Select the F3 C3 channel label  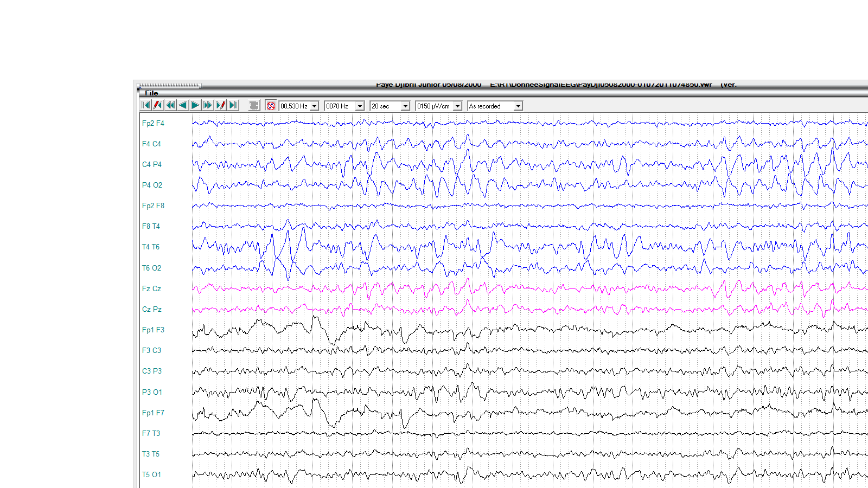tap(151, 350)
